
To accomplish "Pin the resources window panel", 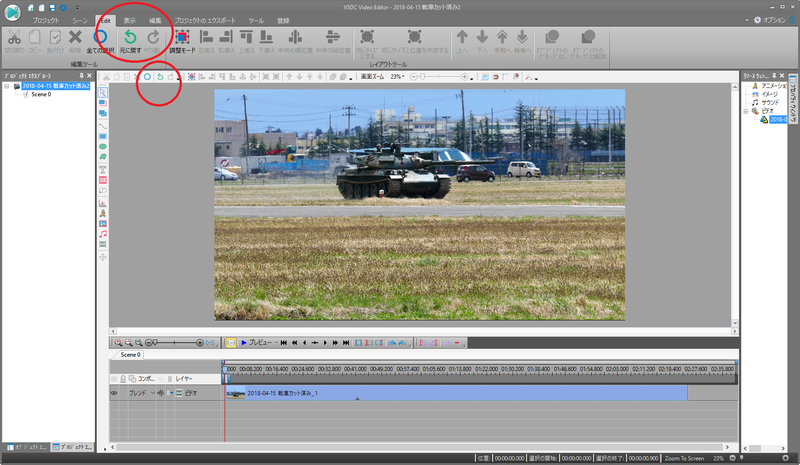I will 774,76.
